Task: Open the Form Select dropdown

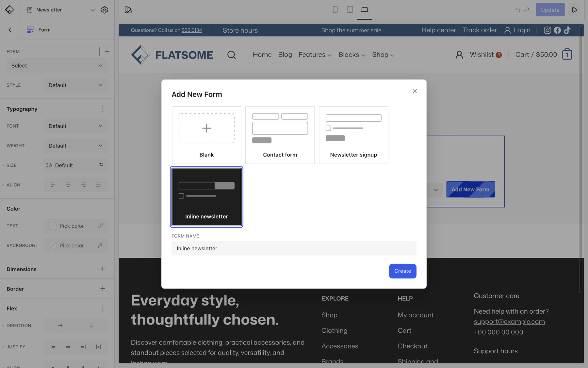Action: [x=57, y=66]
